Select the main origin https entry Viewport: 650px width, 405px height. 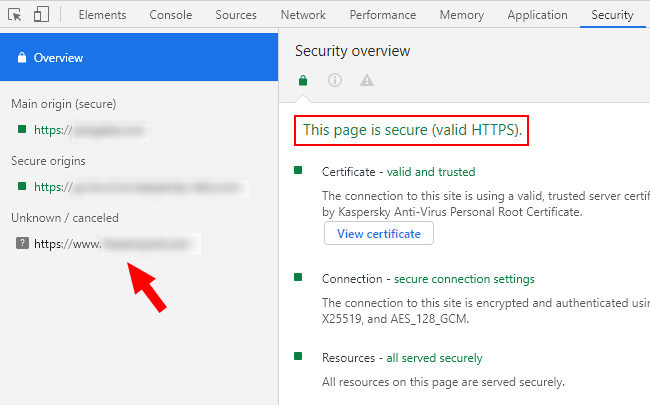91,130
